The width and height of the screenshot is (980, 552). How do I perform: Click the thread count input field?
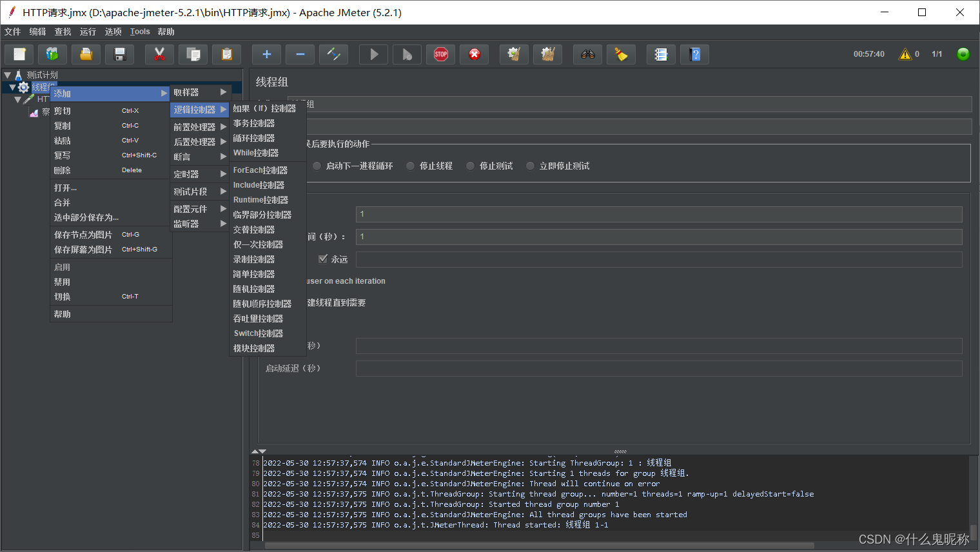click(x=659, y=214)
